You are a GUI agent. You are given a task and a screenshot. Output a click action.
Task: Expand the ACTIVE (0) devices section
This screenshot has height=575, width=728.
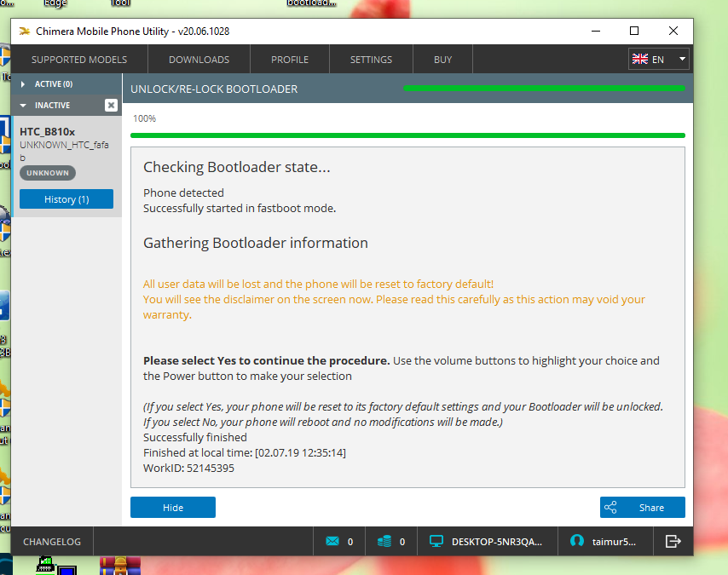(x=23, y=84)
